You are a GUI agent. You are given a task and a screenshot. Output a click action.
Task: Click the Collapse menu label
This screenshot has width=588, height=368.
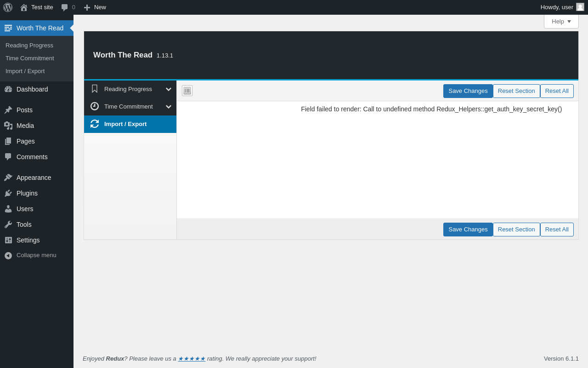[x=36, y=255]
